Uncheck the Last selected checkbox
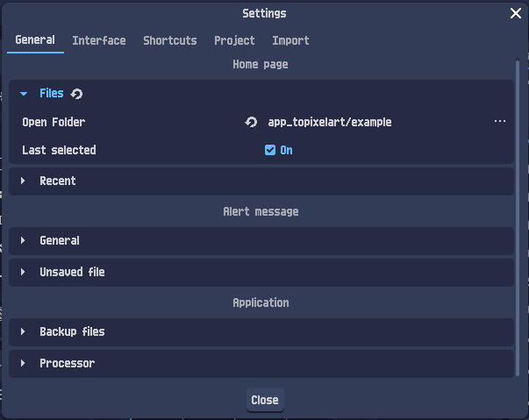The height and width of the screenshot is (420, 529). 270,150
